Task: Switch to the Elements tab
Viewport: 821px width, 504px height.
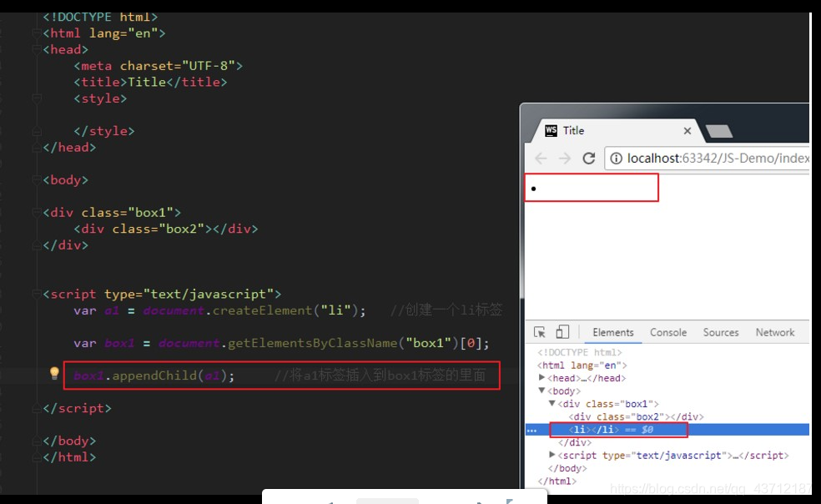Action: pos(612,332)
